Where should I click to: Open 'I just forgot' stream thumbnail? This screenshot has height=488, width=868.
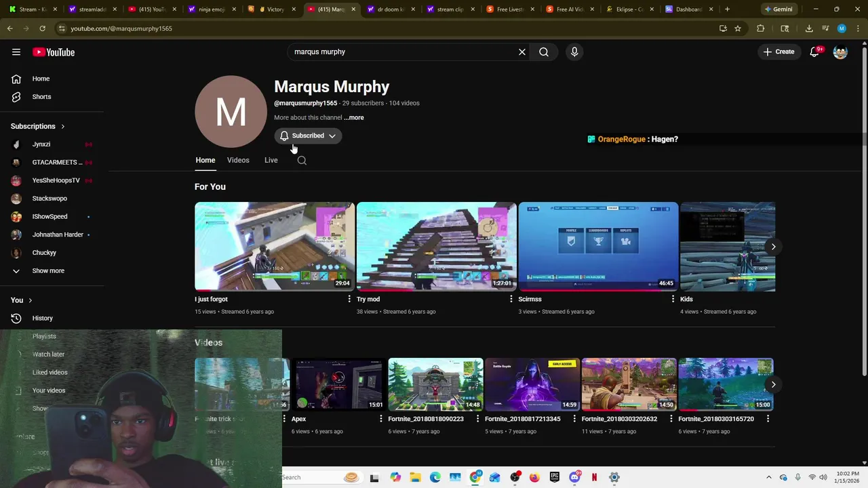pos(275,247)
